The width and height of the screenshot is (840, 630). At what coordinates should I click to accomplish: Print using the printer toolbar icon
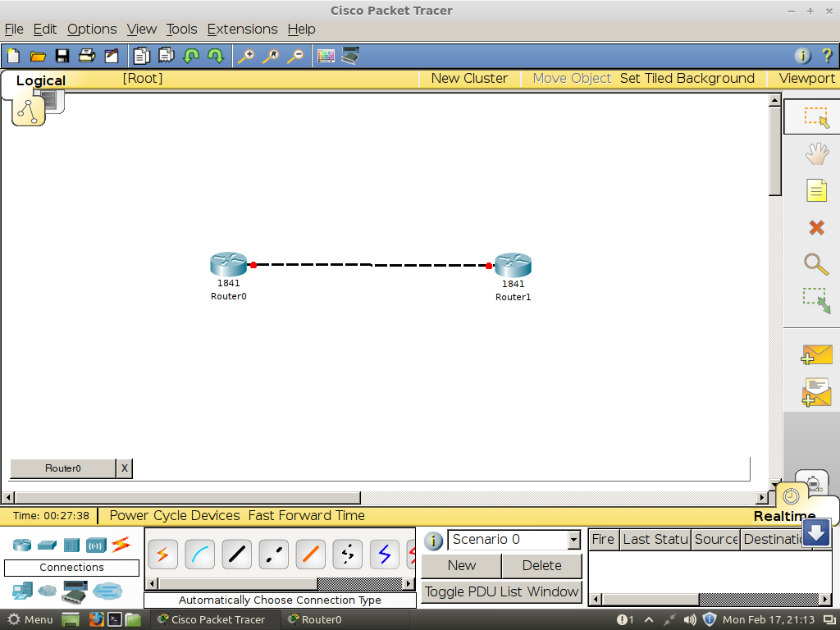pos(87,56)
